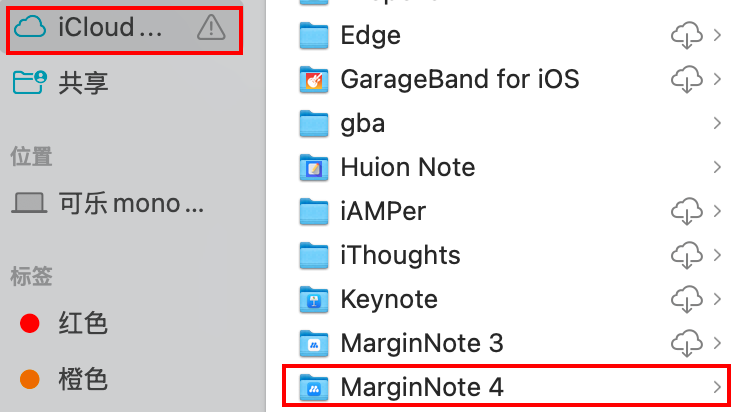Click the MarginNote 3 cloud download icon
This screenshot has width=740, height=412.
click(687, 343)
